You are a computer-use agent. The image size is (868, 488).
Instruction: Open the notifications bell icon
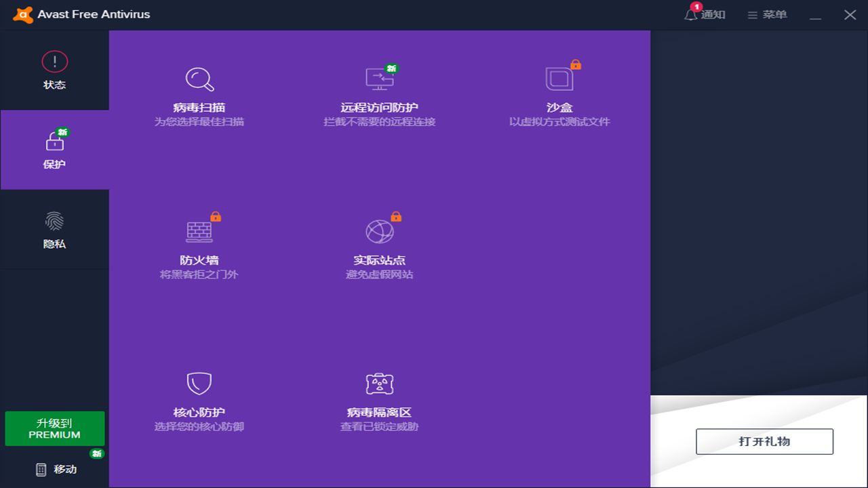point(690,14)
